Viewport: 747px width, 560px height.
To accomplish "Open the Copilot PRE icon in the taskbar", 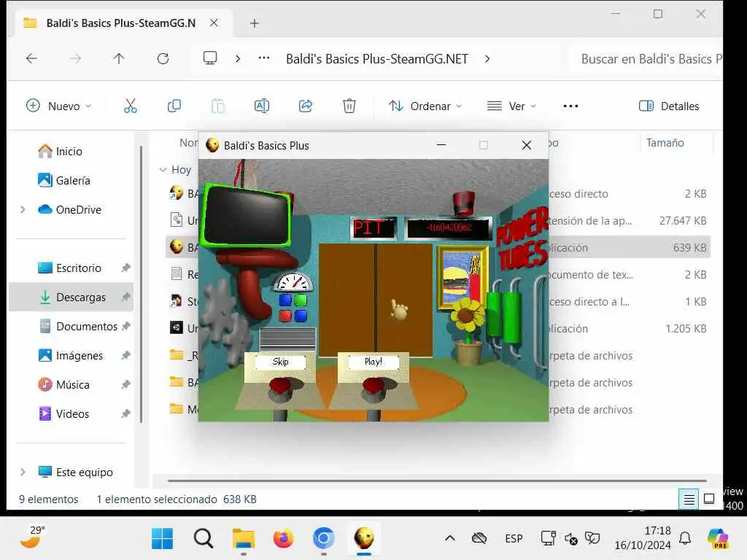I will (718, 539).
